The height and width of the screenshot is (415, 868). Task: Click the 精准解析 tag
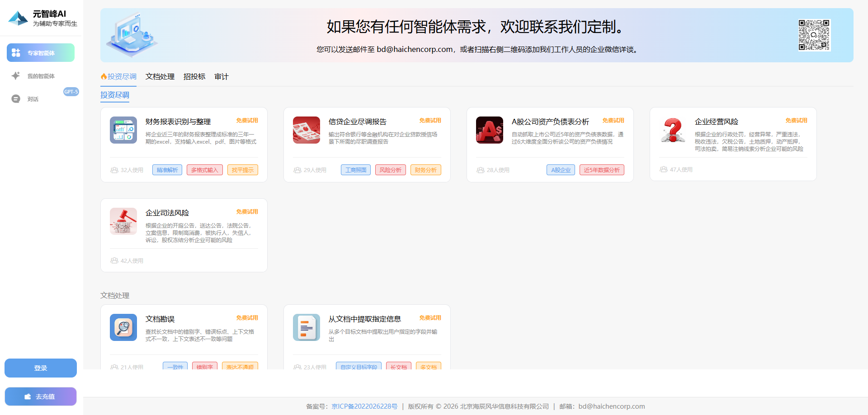(167, 170)
